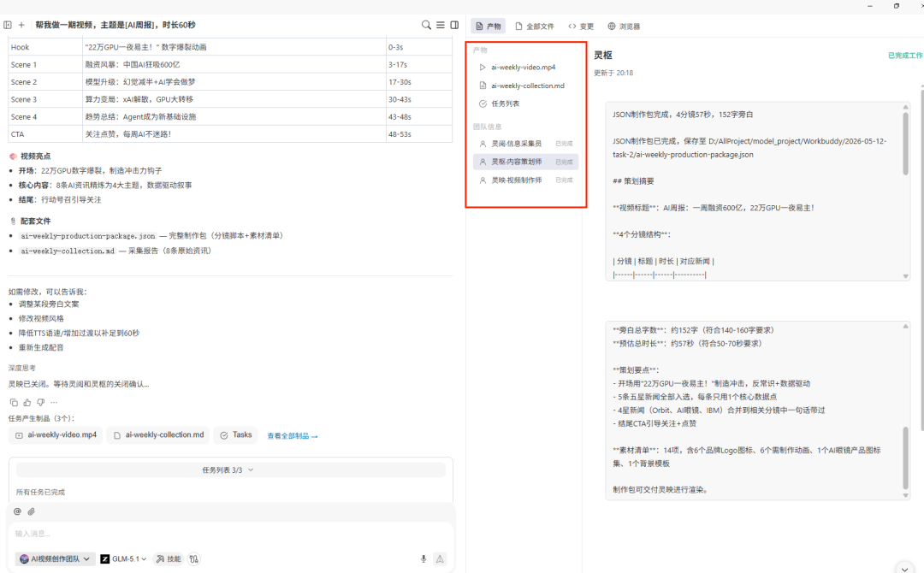Attach a file with paperclip icon

coord(32,511)
